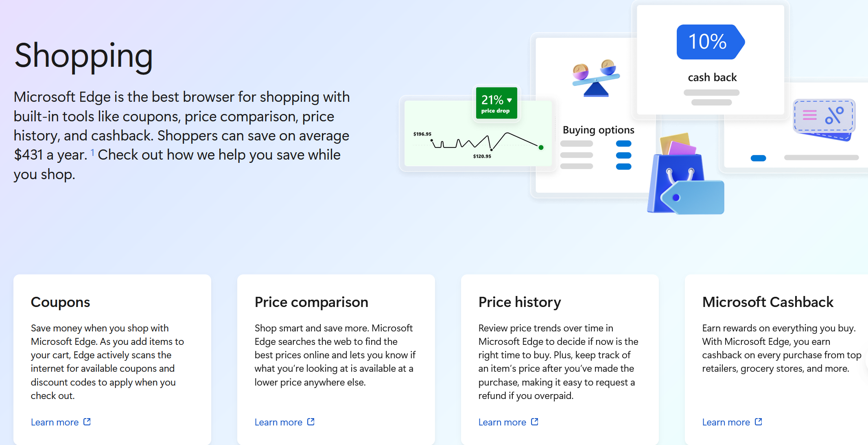Click the external link icon on Microsoft Cashback card
Image resolution: width=868 pixels, height=445 pixels.
(759, 422)
